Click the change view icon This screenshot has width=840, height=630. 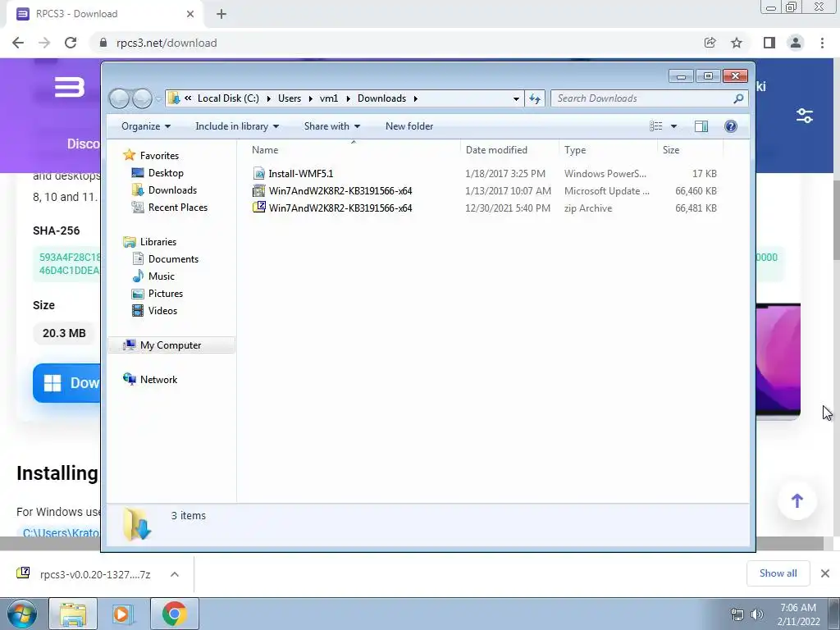(x=656, y=126)
